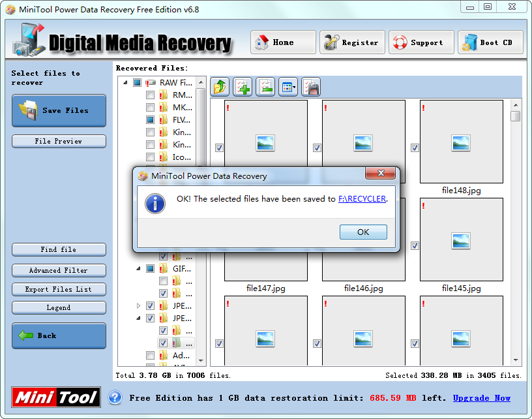The image size is (532, 419).
Task: Close the MiniTool Power Data Recovery dialog
Action: coord(380,173)
